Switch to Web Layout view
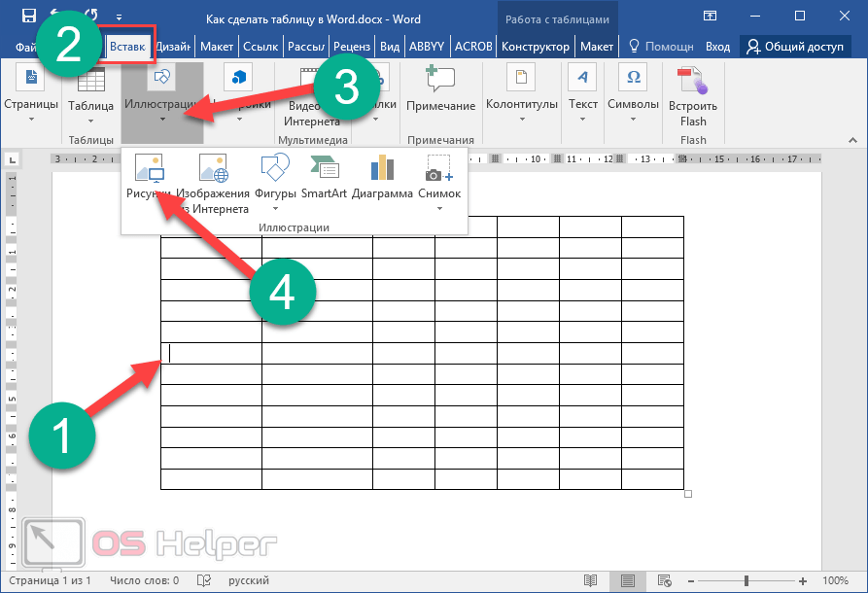Image resolution: width=868 pixels, height=593 pixels. (665, 580)
